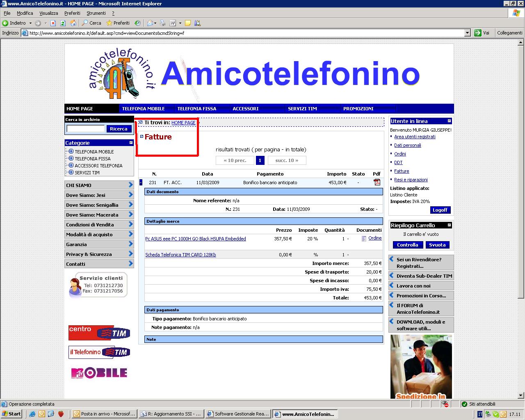Click the Start button
Image resolution: width=525 pixels, height=420 pixels.
(11, 414)
